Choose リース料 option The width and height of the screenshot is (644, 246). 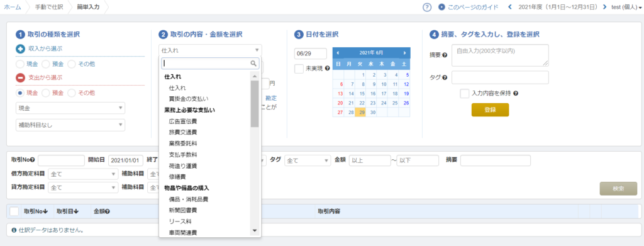(180, 221)
